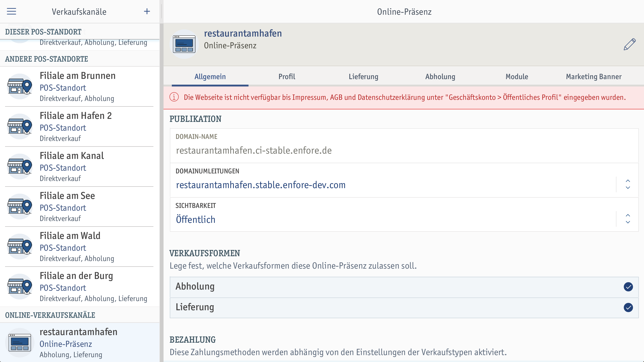644x362 pixels.
Task: Toggle the Abholung sales form checkmark
Action: 628,287
